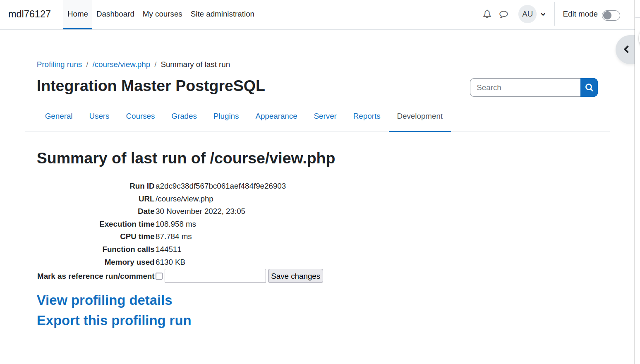Open the Home navigation item
Screen dimensions: 640x364
(78, 14)
